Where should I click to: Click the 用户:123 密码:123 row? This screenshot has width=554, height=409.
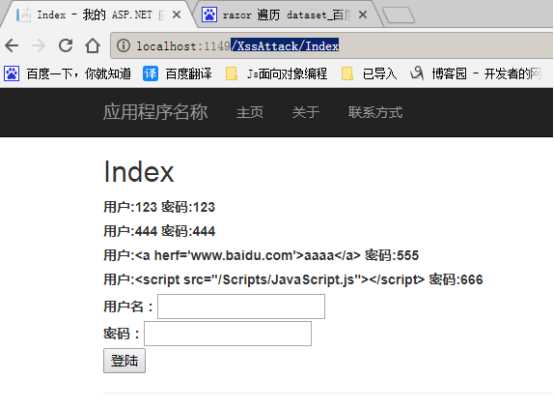[159, 207]
